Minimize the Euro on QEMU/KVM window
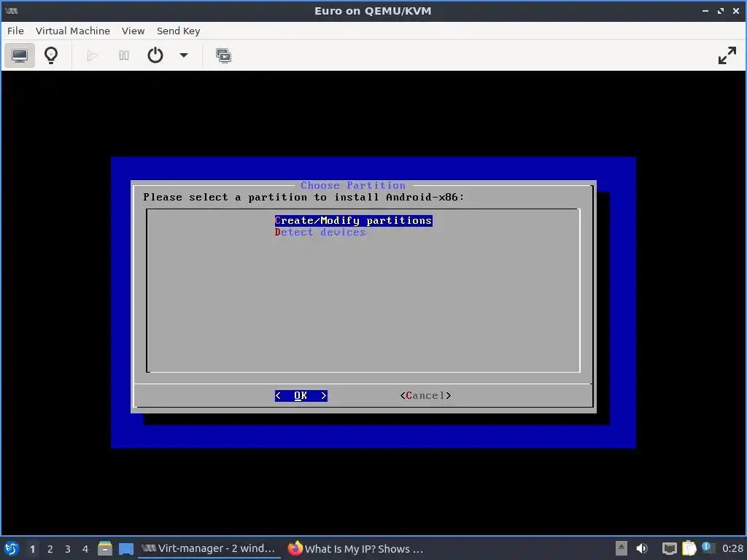This screenshot has height=560, width=747. 705,10
